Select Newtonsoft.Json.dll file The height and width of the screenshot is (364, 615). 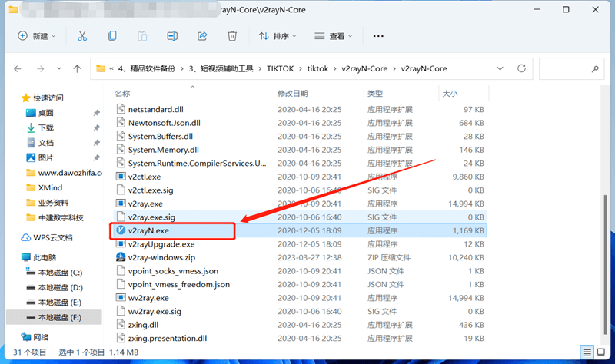point(164,123)
